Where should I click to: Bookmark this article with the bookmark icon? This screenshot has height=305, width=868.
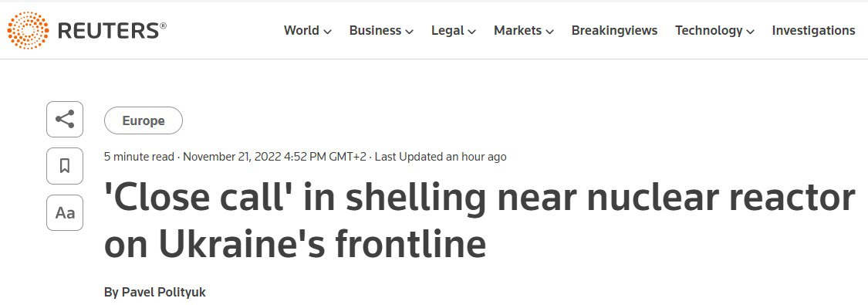(x=65, y=165)
